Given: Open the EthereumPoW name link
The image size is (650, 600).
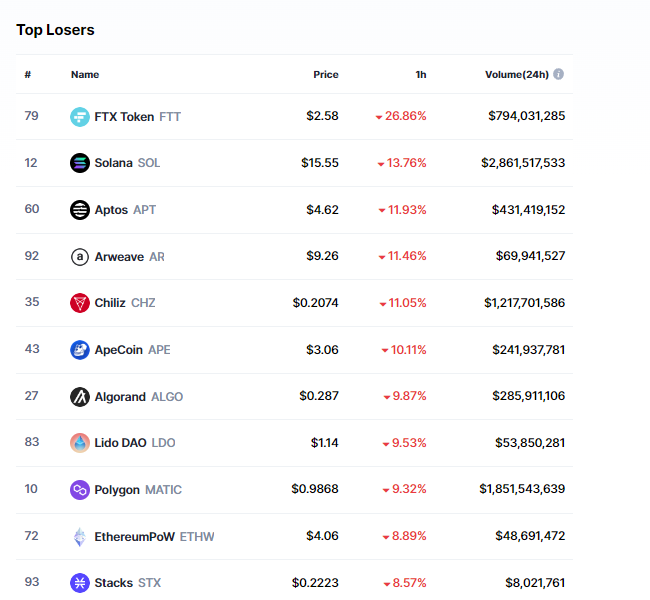Looking at the screenshot, I should coord(134,537).
